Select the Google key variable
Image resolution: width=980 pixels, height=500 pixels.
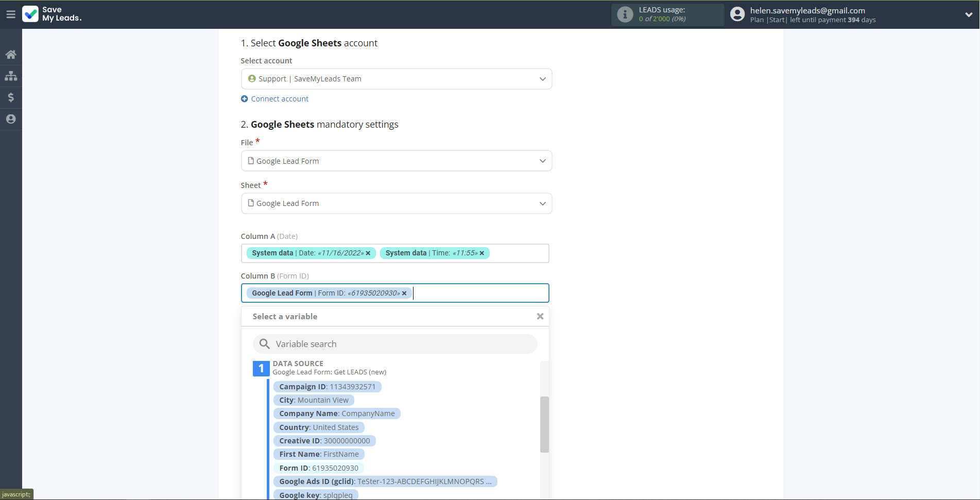[x=316, y=495]
